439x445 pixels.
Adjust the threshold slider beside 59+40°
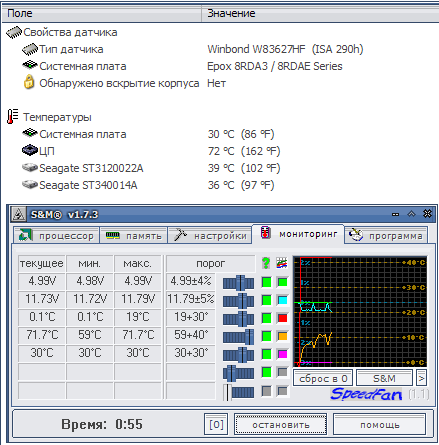(238, 337)
